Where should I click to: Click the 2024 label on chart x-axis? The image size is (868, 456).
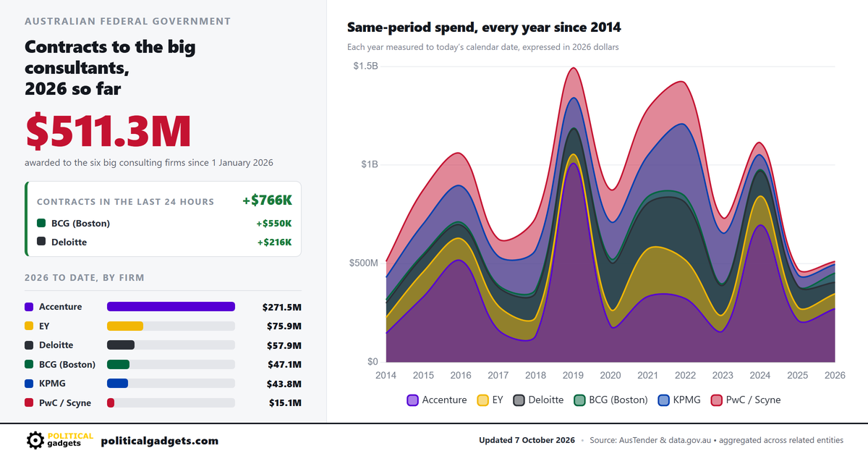click(759, 376)
